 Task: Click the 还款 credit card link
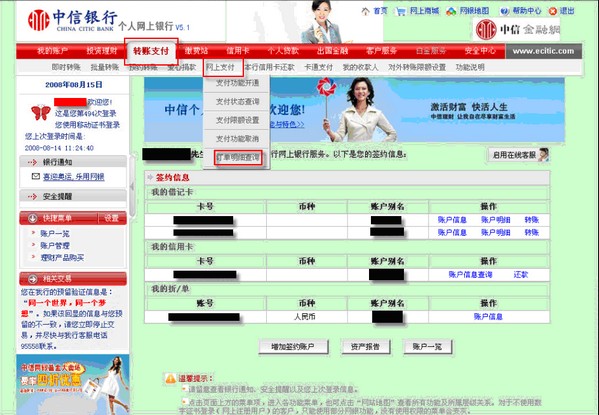tap(521, 274)
